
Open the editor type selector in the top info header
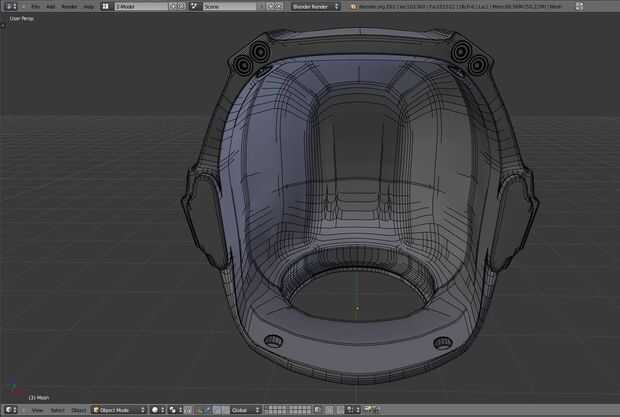click(x=11, y=6)
